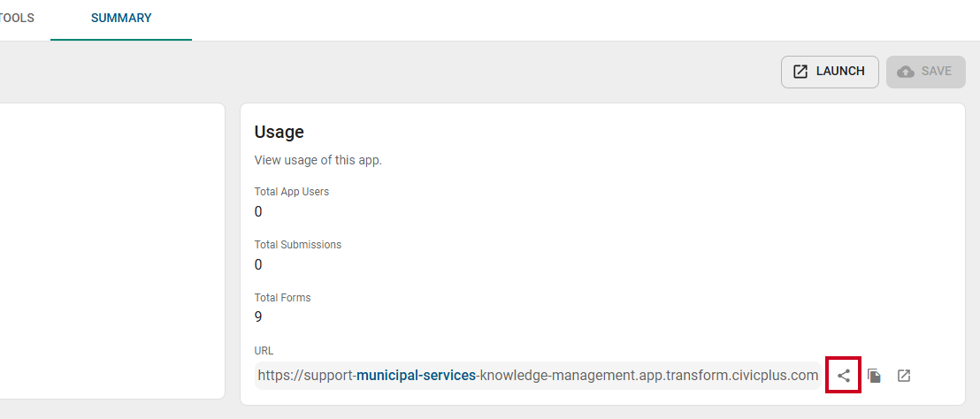Select the SUMMARY tab
Screen dimensions: 980x419
(x=121, y=18)
